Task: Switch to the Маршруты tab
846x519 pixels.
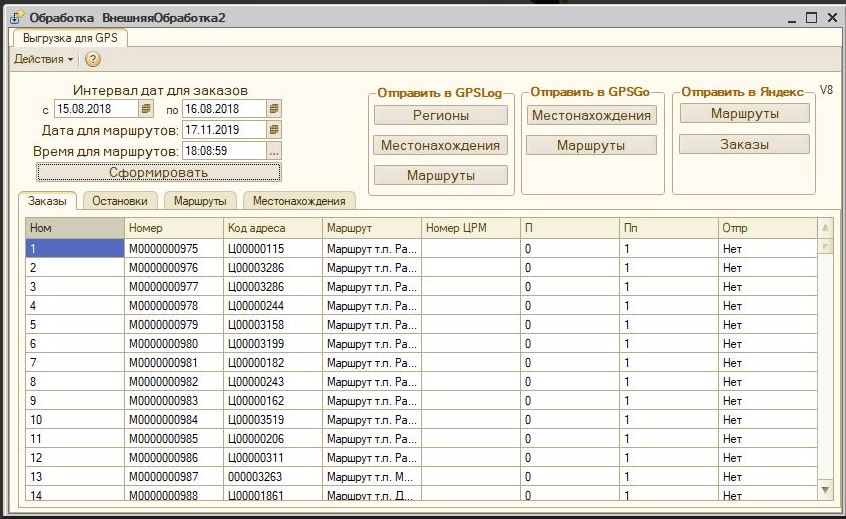Action: (200, 201)
